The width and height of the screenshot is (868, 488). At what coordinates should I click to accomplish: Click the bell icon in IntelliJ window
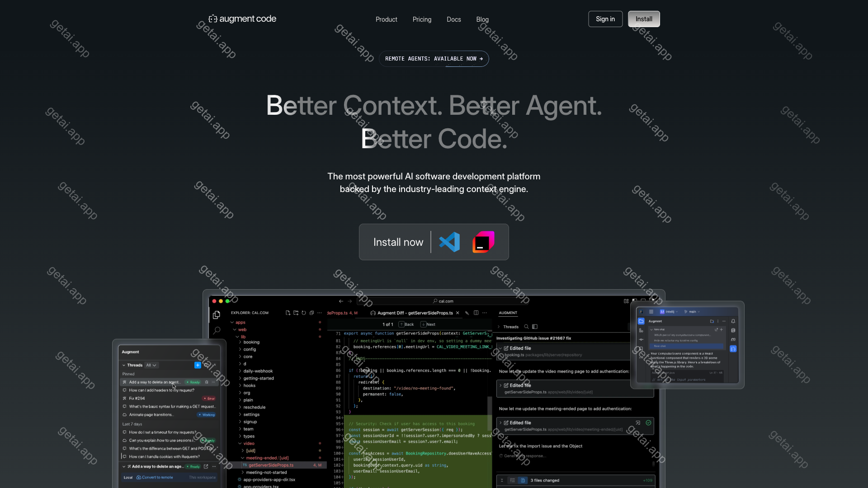(733, 321)
